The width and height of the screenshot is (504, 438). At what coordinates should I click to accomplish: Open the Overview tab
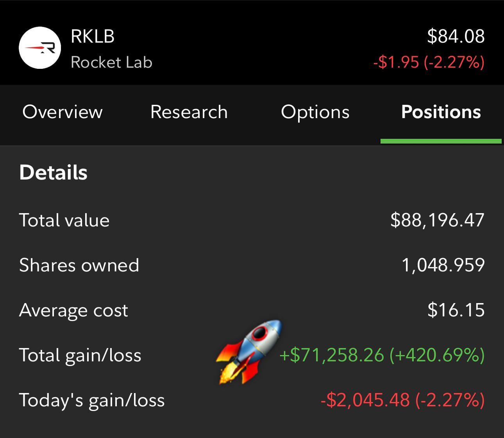pyautogui.click(x=63, y=112)
